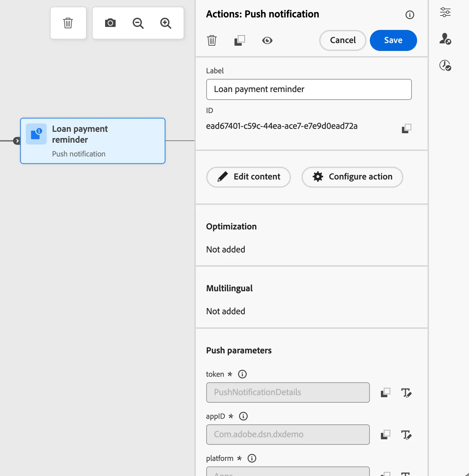Edit the appID parameter expression

click(407, 435)
